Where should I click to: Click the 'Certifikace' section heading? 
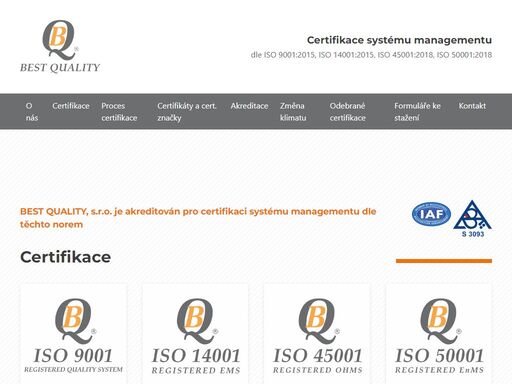click(65, 257)
